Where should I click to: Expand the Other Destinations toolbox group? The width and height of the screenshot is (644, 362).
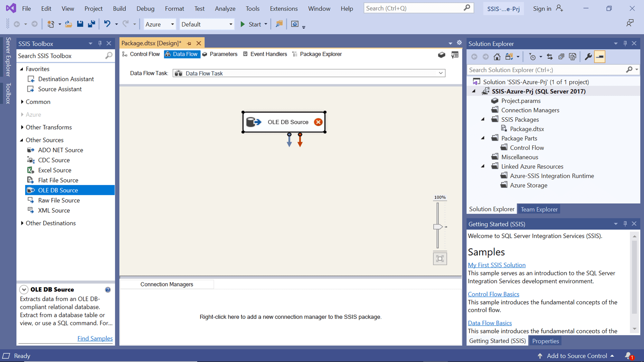point(22,223)
